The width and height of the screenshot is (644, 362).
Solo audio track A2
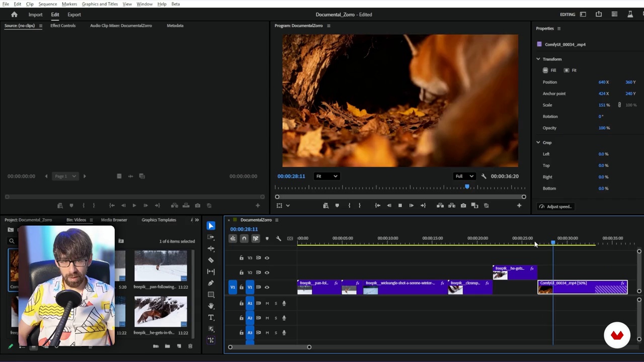tap(276, 318)
